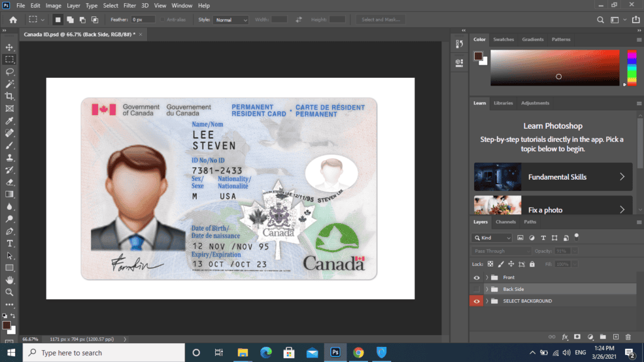Open the Add layer style menu

[x=564, y=337]
